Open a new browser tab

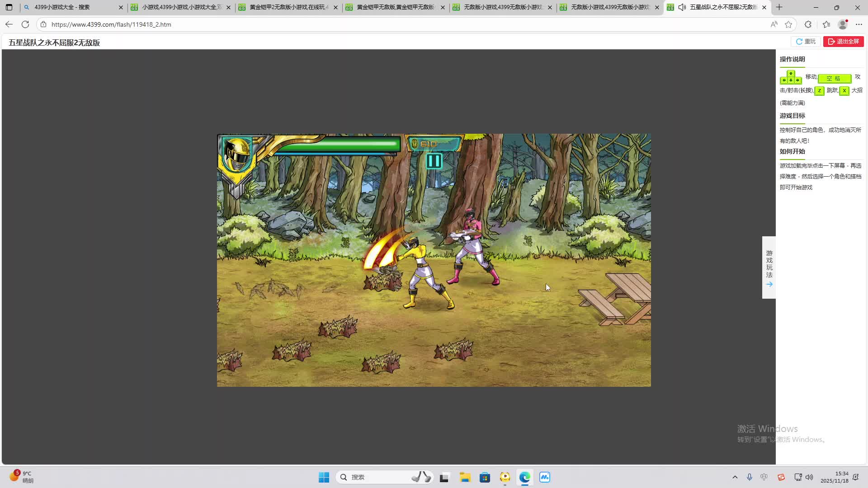coord(779,7)
